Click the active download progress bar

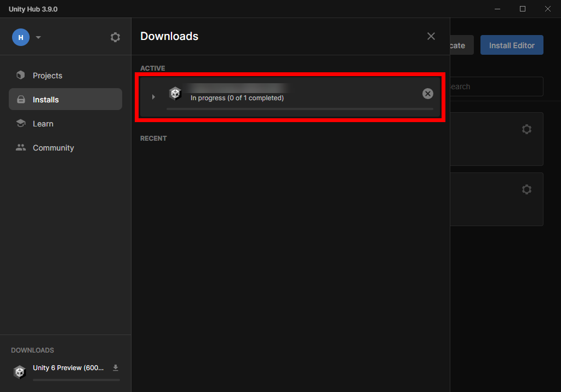click(x=300, y=109)
